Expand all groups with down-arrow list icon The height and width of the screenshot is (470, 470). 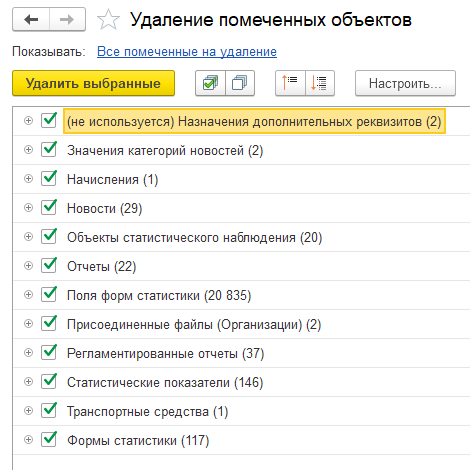click(x=320, y=83)
